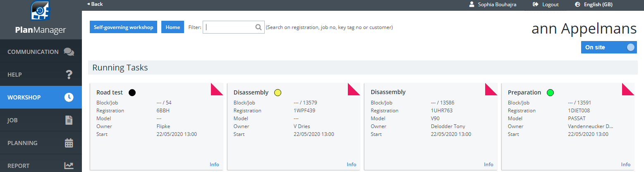Click owner Flipke

(163, 126)
